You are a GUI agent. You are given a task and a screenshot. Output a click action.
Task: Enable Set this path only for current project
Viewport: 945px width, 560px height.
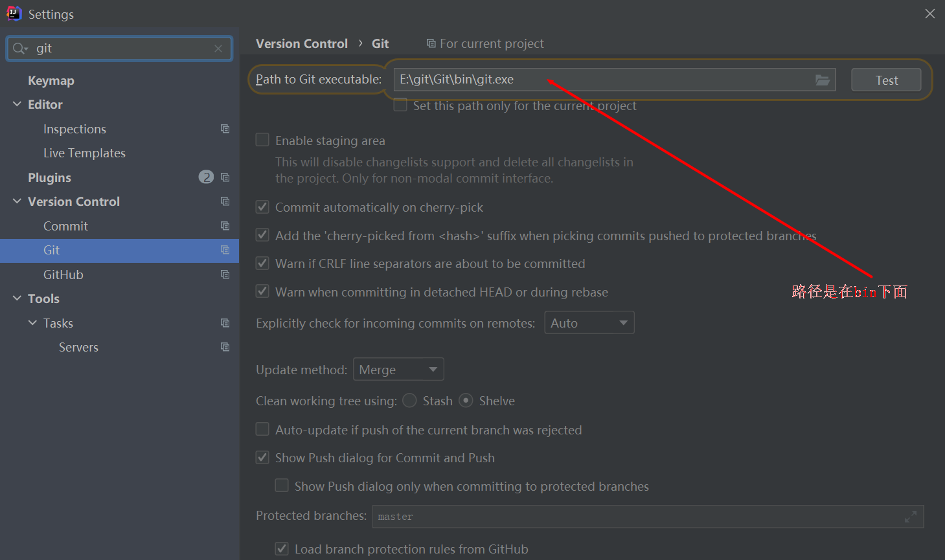pyautogui.click(x=400, y=105)
